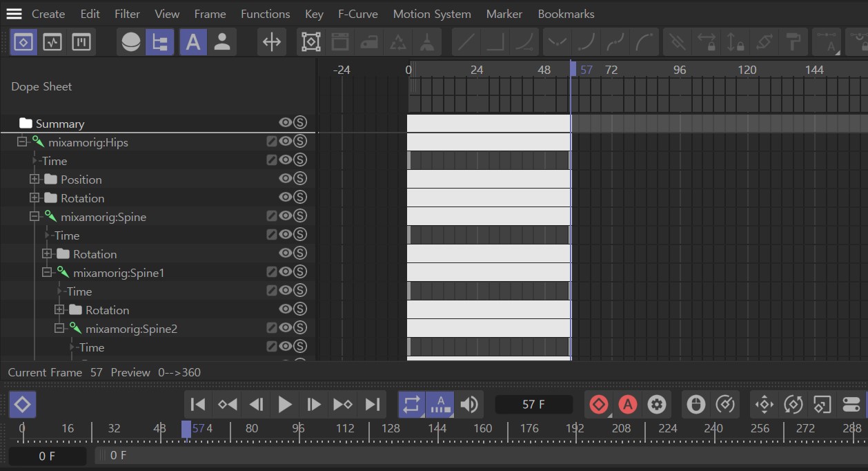Click the 'Dope Sheet' header label
868x471 pixels.
(41, 86)
